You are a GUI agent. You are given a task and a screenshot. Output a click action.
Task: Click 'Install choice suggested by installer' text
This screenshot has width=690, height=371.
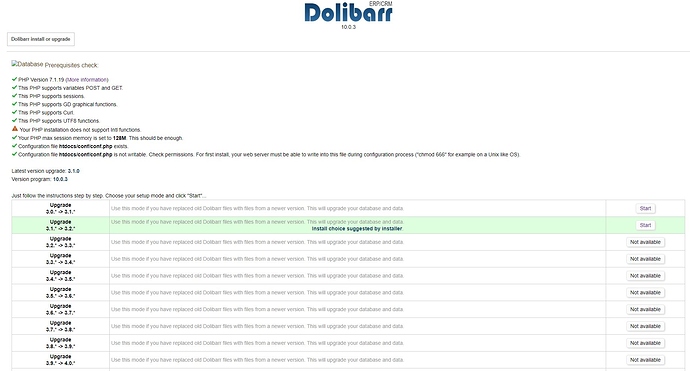coord(357,229)
